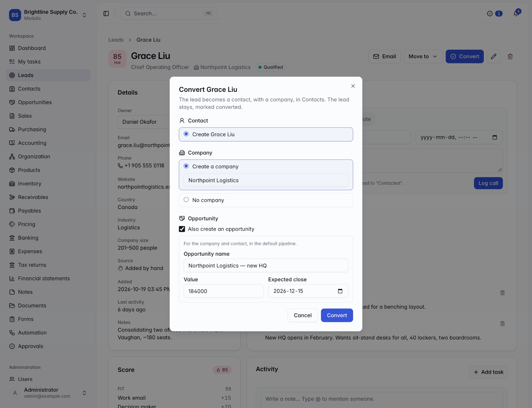Screen dimensions: 532x408
Task: Delete the benching layout note using its trash icon
Action: coord(503,293)
